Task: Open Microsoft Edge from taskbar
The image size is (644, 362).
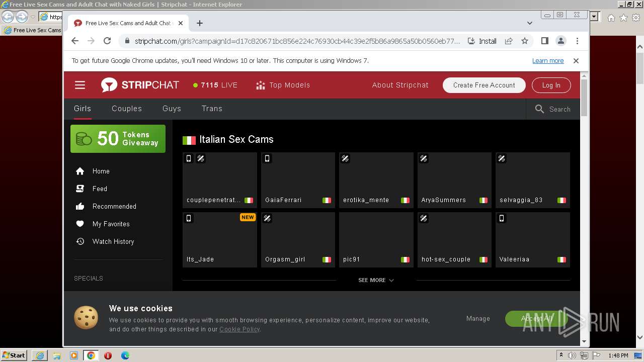Action: click(125, 355)
